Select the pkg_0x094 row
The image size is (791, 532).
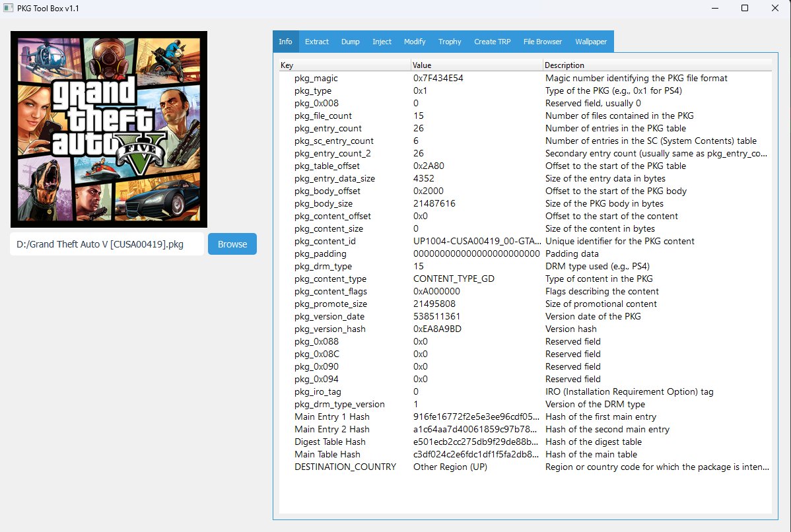(x=525, y=380)
